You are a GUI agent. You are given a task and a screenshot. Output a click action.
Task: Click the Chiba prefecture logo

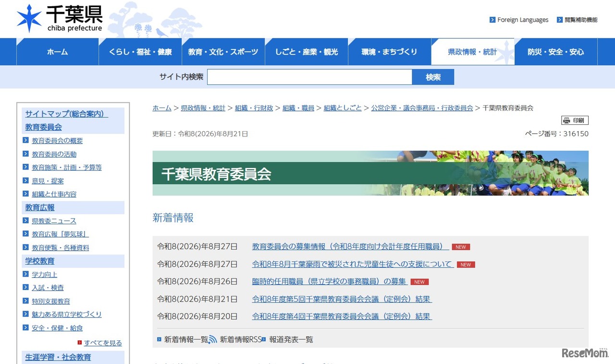coord(60,19)
